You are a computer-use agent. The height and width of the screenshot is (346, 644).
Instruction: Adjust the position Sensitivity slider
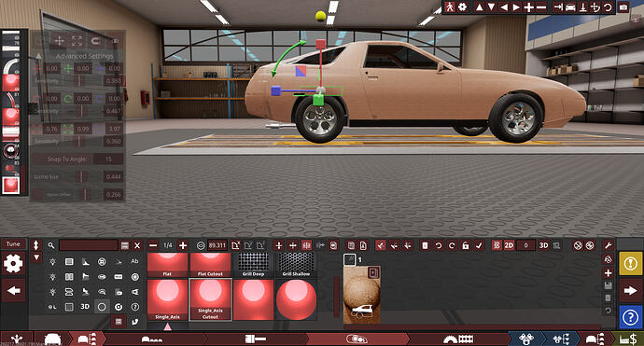[78, 81]
